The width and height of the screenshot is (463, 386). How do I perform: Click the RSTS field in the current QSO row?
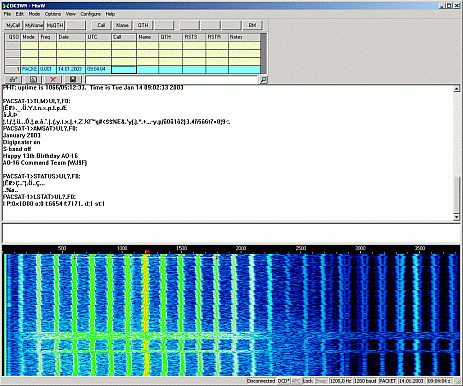tap(194, 69)
